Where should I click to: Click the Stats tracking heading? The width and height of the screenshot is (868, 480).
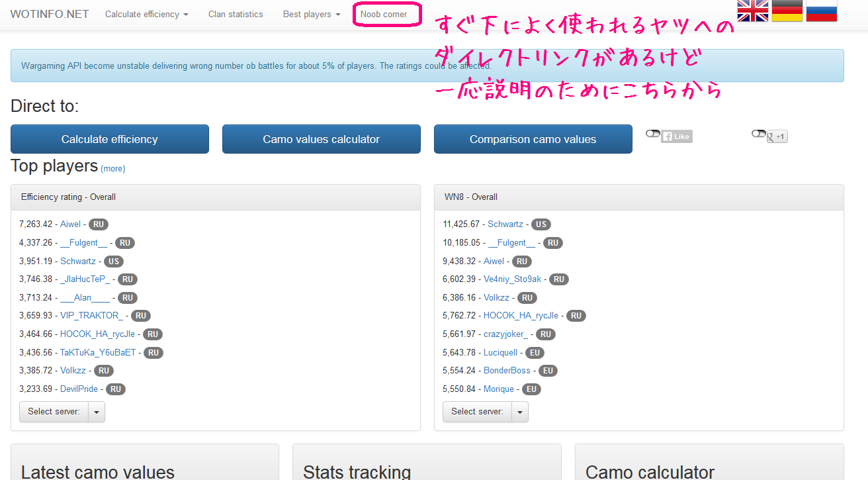pos(357,472)
